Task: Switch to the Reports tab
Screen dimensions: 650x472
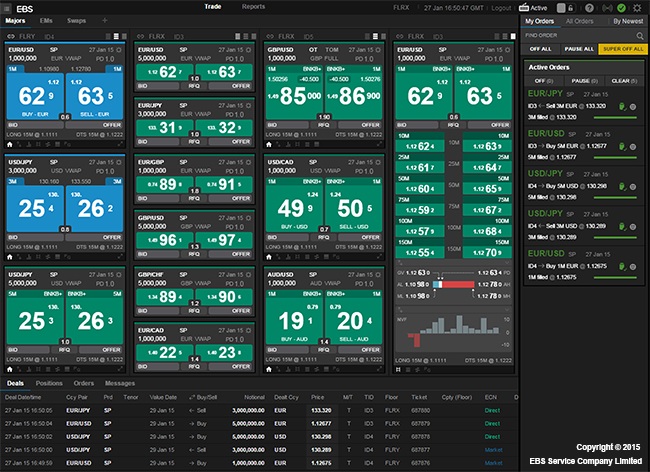Action: pyautogui.click(x=253, y=6)
